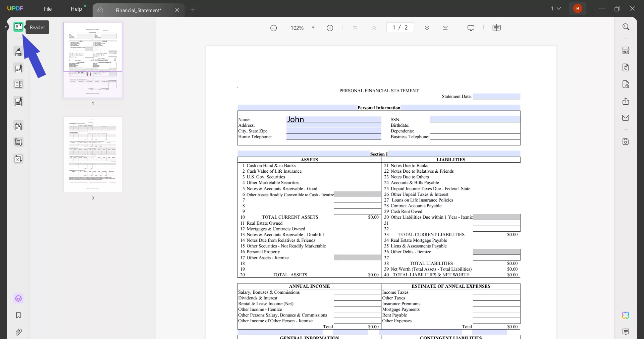Open the Layers panel icon

click(18, 299)
